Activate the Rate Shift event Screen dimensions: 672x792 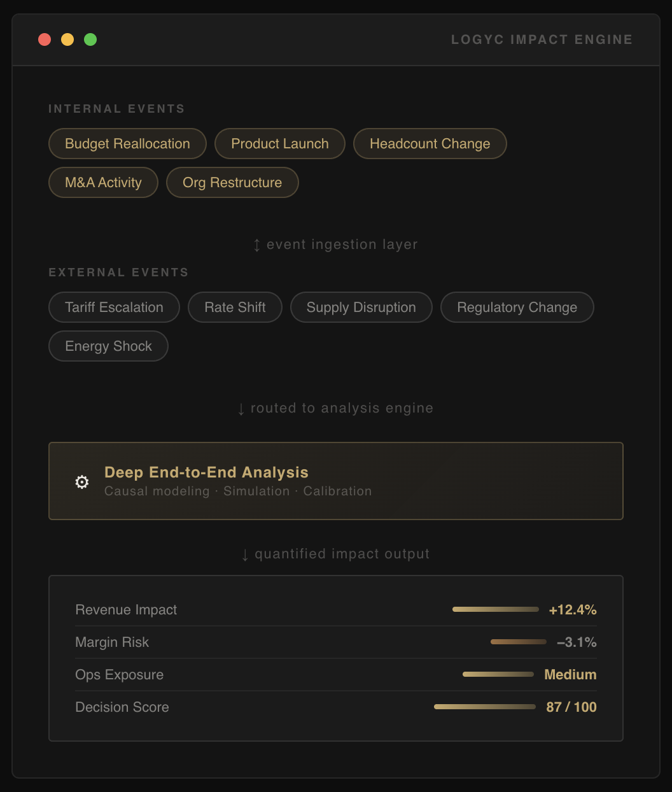coord(235,307)
